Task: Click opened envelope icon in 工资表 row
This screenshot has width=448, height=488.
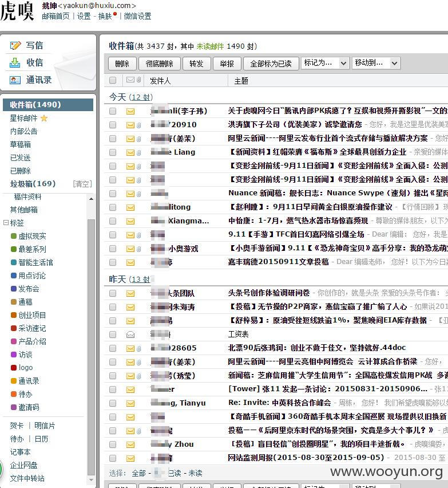Action: tap(130, 334)
